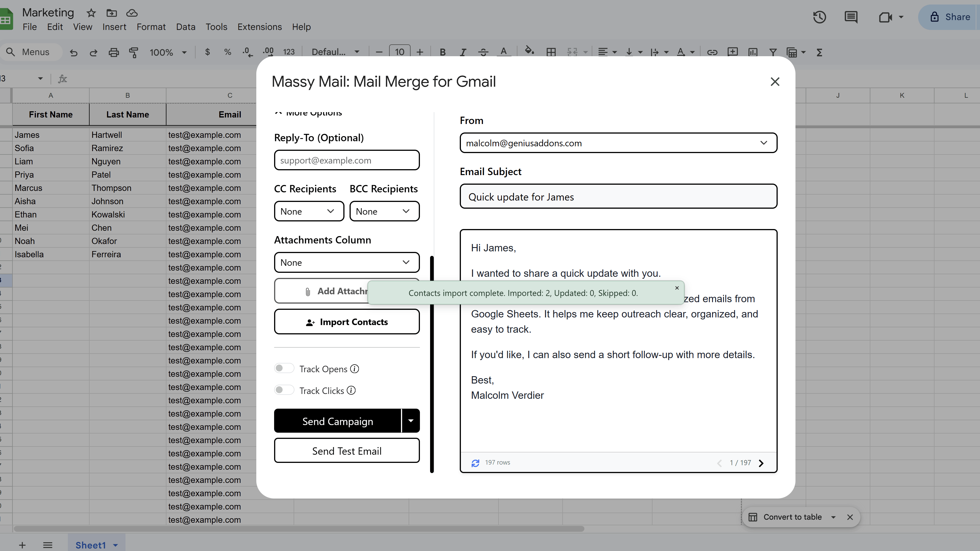Image resolution: width=980 pixels, height=551 pixels.
Task: Create a filter with the funnel icon
Action: pyautogui.click(x=773, y=52)
